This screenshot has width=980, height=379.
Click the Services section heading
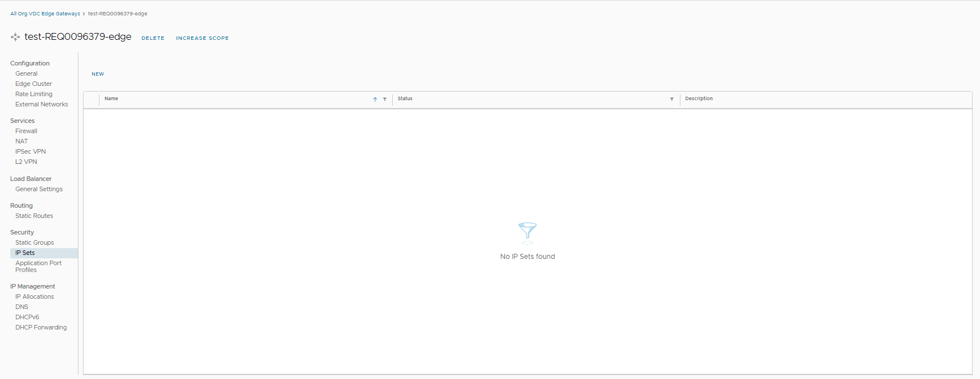pyautogui.click(x=22, y=121)
